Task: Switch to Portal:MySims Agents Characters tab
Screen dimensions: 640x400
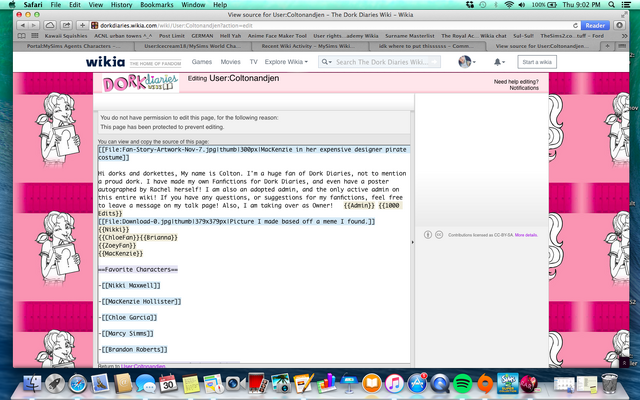Action: pos(74,46)
